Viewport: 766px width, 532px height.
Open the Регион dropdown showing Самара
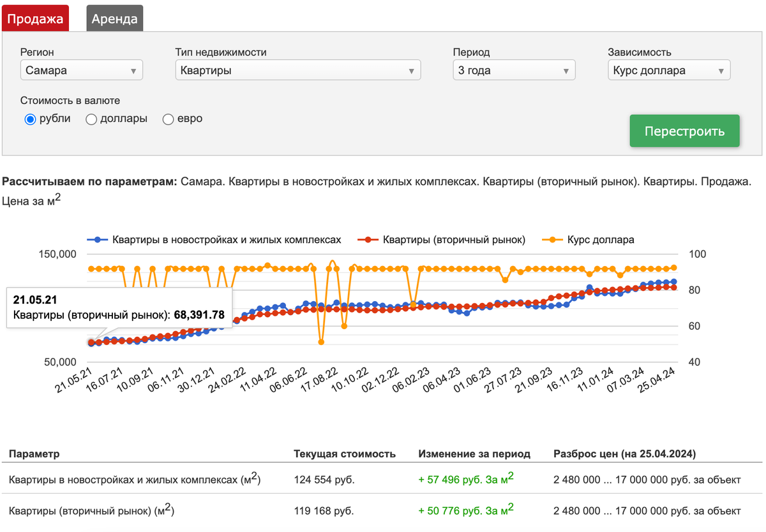tap(82, 70)
